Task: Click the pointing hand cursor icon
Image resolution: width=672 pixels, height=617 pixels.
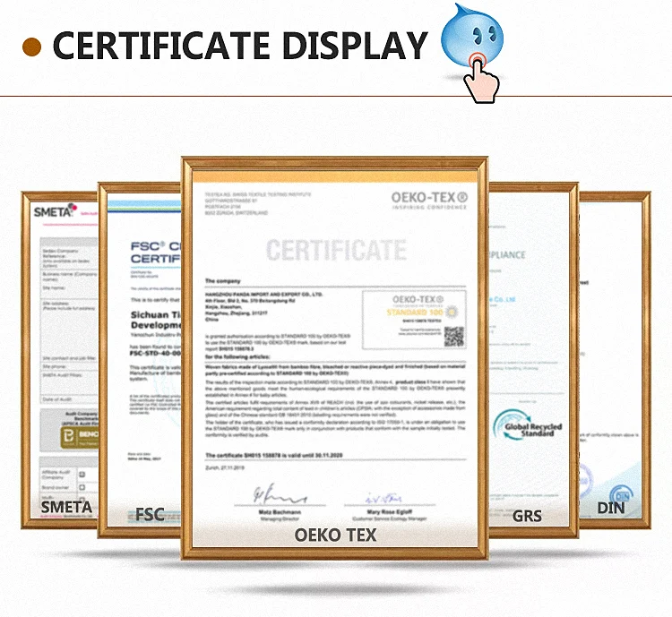Action: pyautogui.click(x=481, y=80)
